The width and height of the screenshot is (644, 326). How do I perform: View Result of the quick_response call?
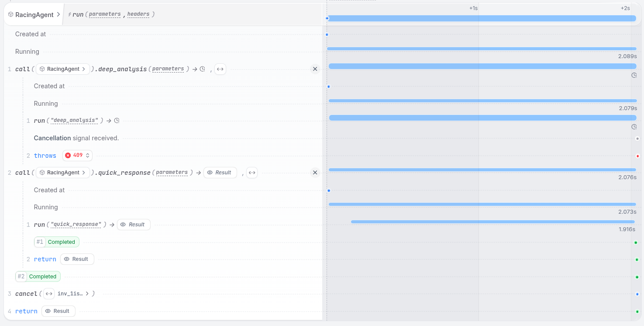(220, 173)
